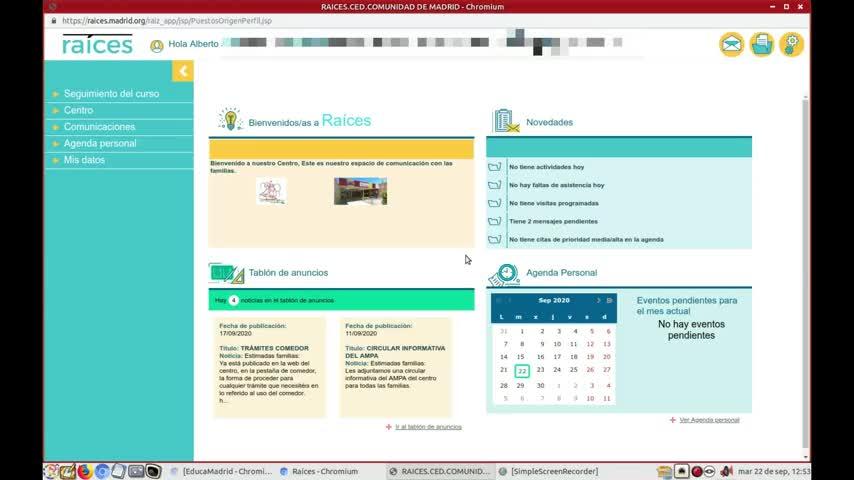Screen dimensions: 854x480
Task: Open the TRÁMITES COMEDOR announcement card
Action: 270,367
